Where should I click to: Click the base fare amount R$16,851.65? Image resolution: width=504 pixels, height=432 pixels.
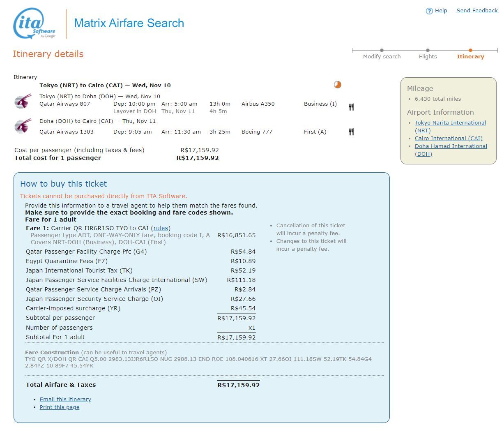(236, 236)
